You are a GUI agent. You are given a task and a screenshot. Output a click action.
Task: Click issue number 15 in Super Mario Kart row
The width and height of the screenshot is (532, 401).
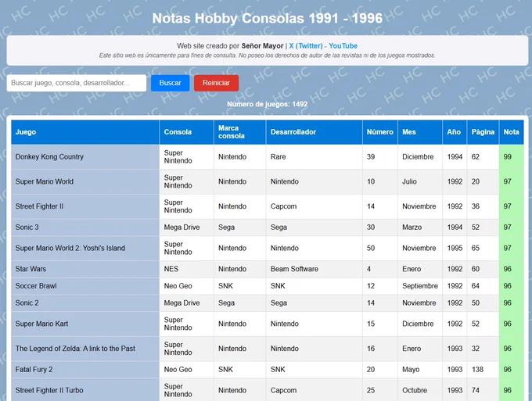(x=380, y=324)
